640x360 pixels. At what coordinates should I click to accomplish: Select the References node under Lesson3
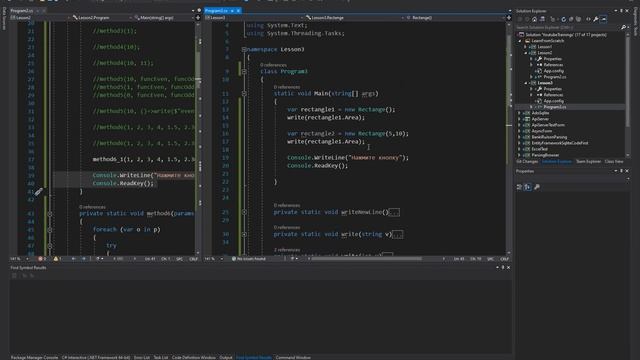tap(553, 95)
